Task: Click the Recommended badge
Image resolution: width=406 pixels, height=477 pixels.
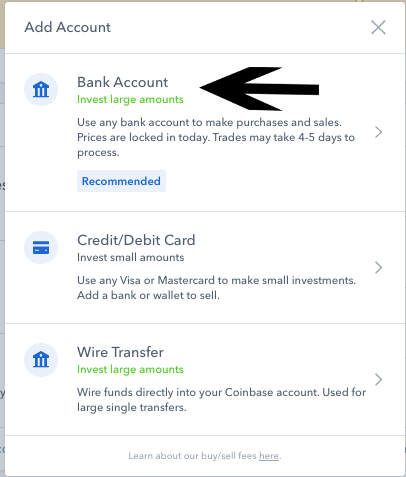Action: [121, 181]
